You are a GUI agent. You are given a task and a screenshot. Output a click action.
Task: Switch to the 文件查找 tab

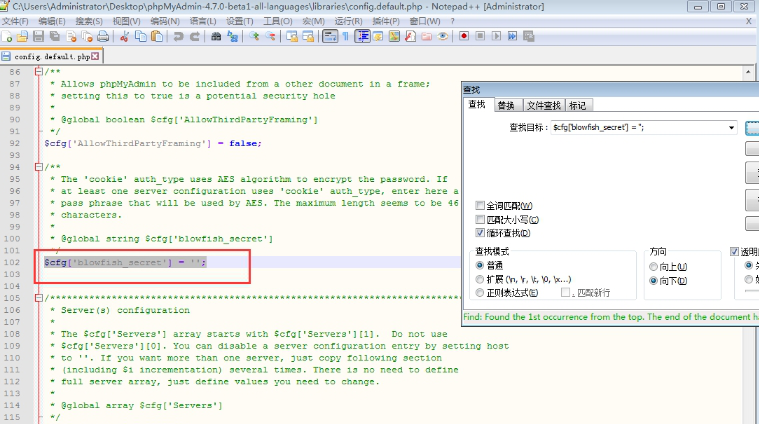pos(544,106)
